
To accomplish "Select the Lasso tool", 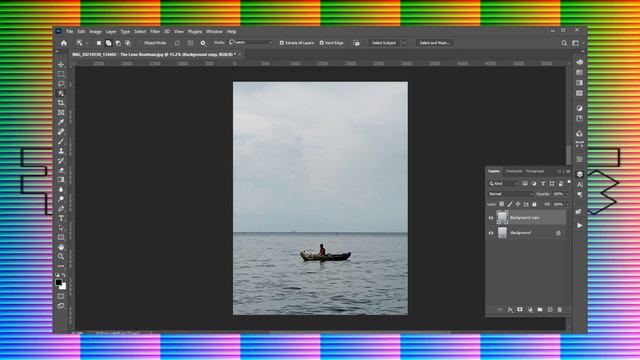I will click(x=61, y=84).
